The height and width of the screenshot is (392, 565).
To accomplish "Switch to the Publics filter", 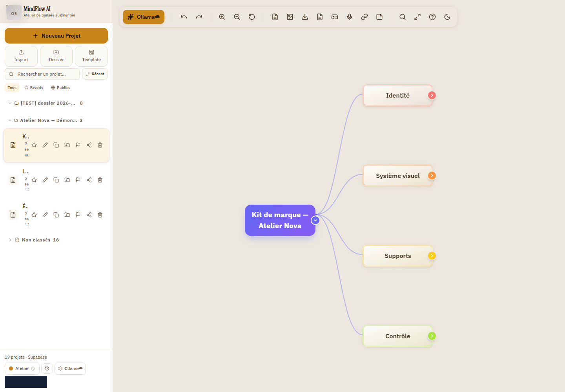I will point(61,88).
